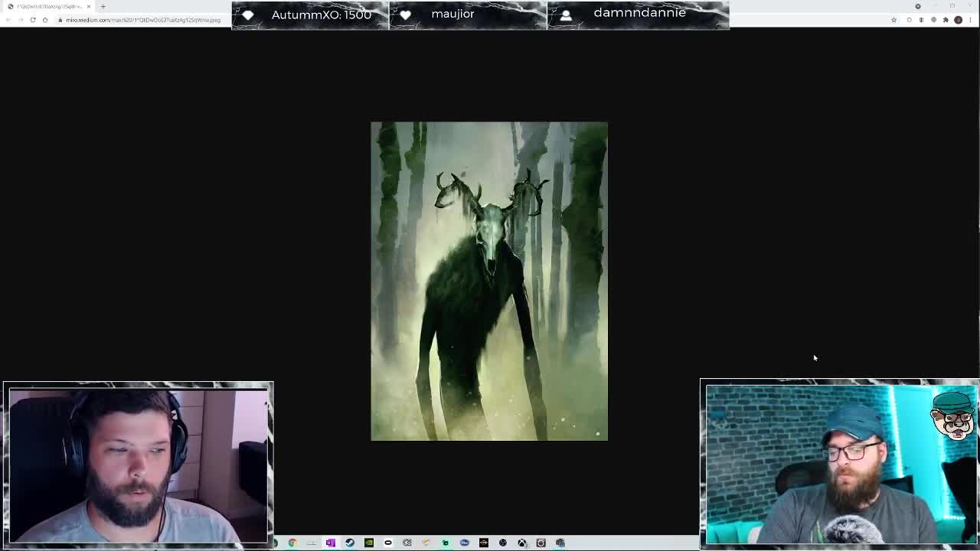980x551 pixels.
Task: Click the circle extension icon in toolbar
Action: point(909,20)
